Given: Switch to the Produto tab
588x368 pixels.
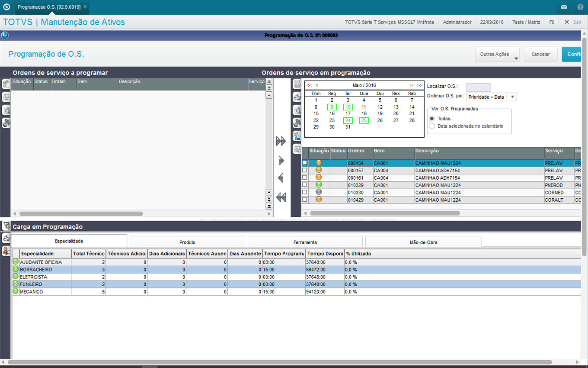Looking at the screenshot, I should pos(187,242).
